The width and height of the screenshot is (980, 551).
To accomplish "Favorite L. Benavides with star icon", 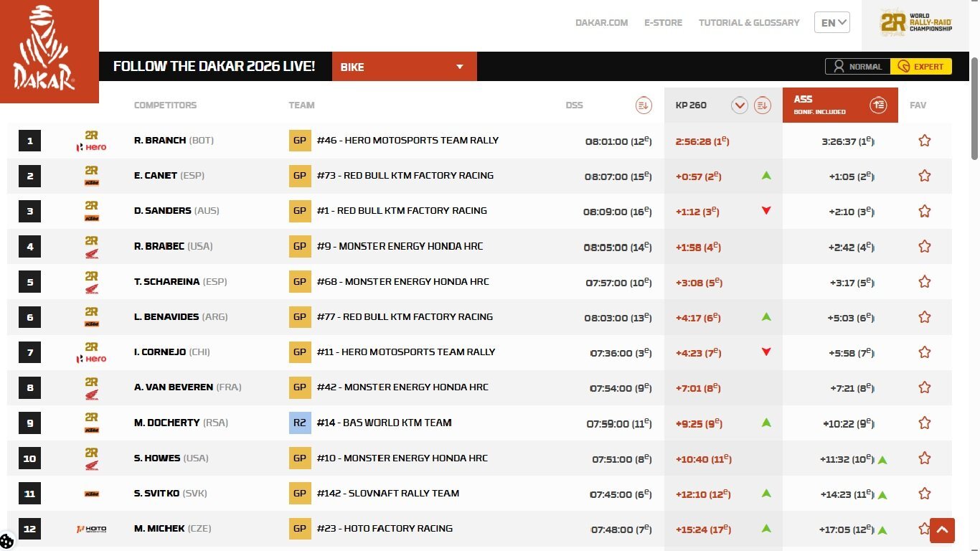I will 925,316.
